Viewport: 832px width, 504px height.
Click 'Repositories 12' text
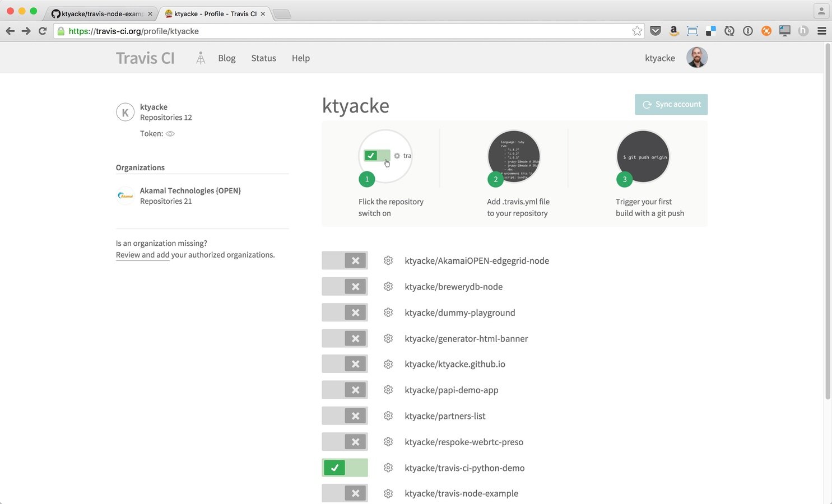pos(166,118)
